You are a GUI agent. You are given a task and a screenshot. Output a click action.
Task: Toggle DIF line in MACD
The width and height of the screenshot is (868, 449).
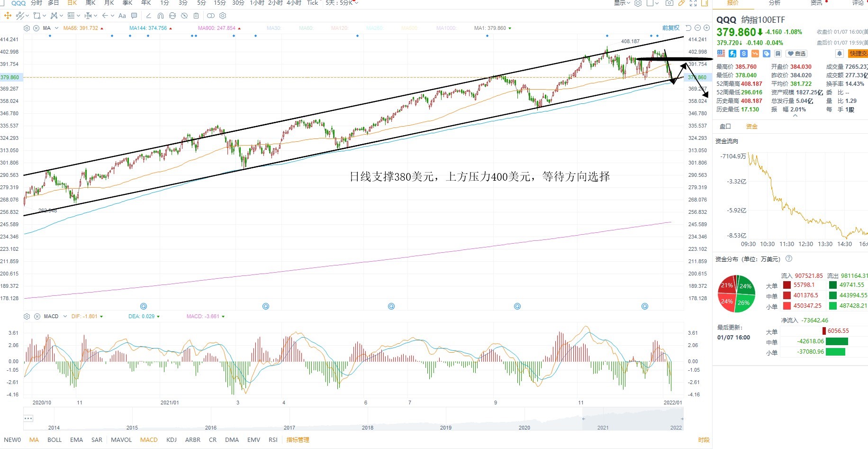[x=84, y=316]
